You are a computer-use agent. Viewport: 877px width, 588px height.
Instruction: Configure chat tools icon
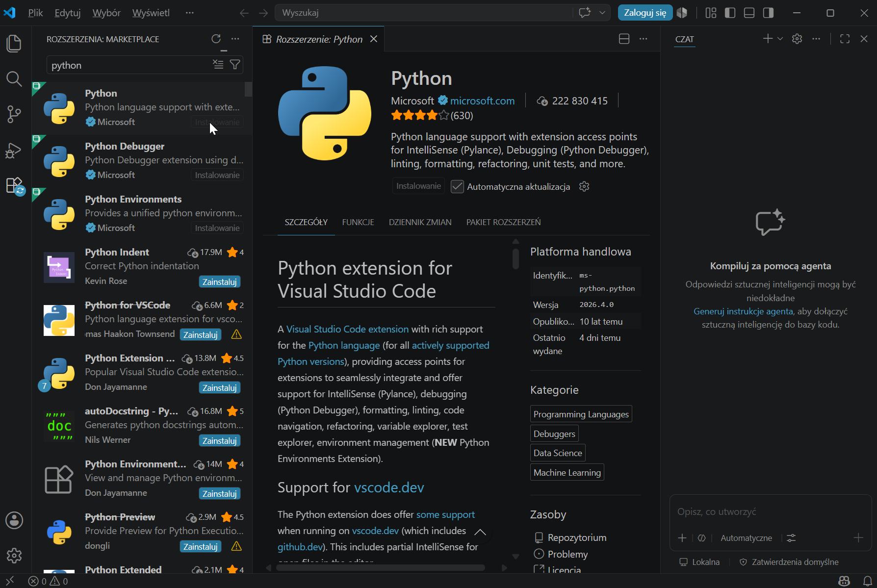click(791, 538)
